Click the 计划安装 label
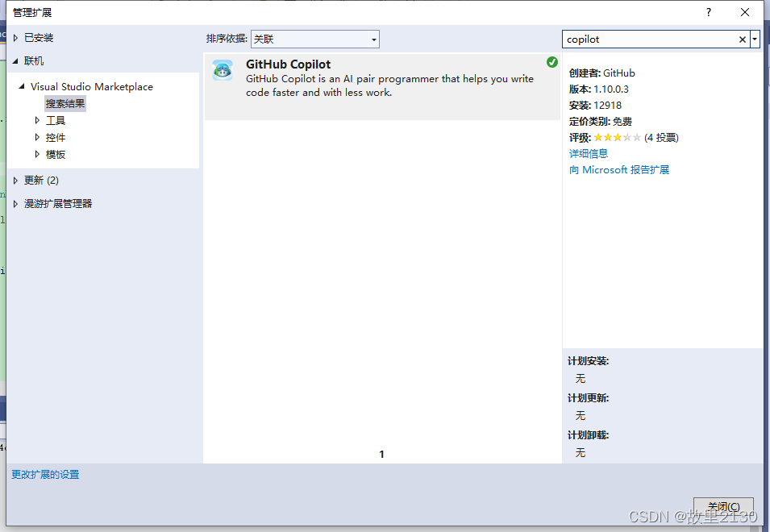This screenshot has height=532, width=770. click(x=589, y=361)
